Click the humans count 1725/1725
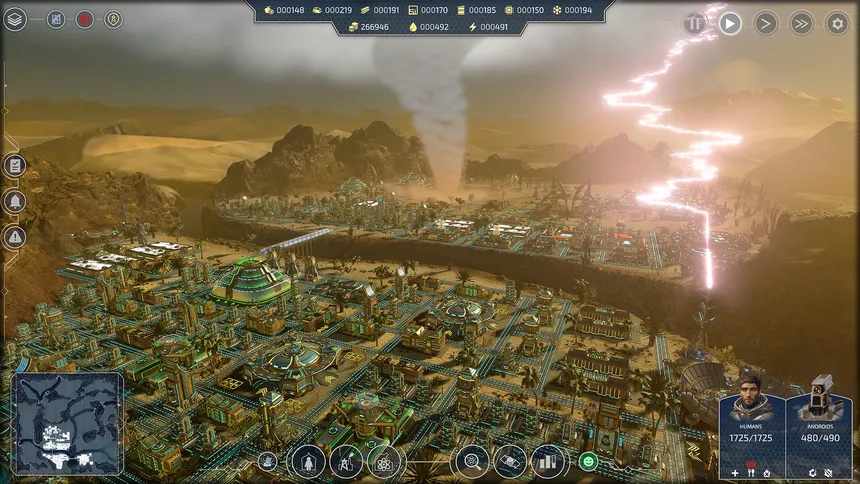The height and width of the screenshot is (484, 860). [750, 438]
